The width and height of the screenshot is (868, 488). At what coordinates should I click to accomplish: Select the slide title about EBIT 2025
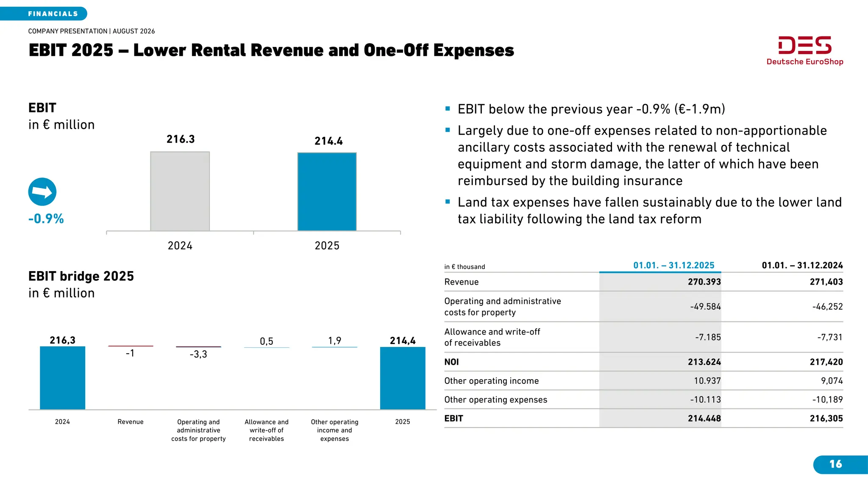(x=271, y=50)
